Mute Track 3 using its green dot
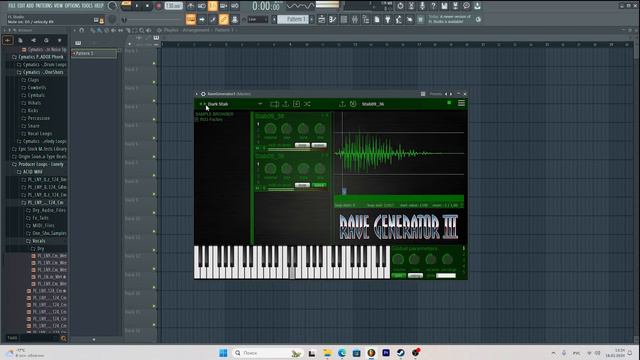The height and width of the screenshot is (360, 640). 154,101
